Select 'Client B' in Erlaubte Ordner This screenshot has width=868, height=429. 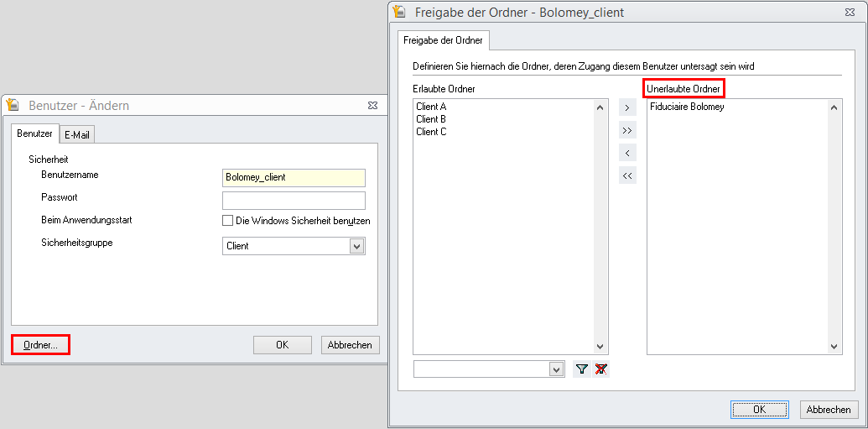431,119
